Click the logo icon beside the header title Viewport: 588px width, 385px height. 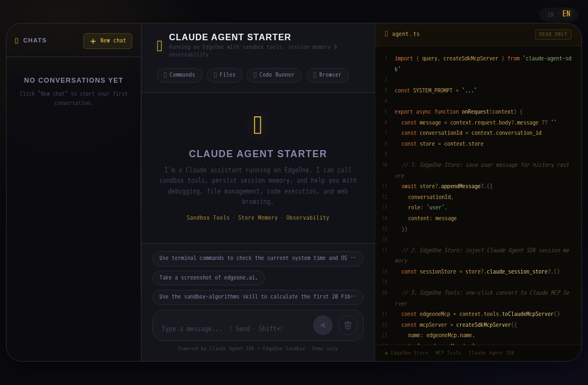click(160, 46)
